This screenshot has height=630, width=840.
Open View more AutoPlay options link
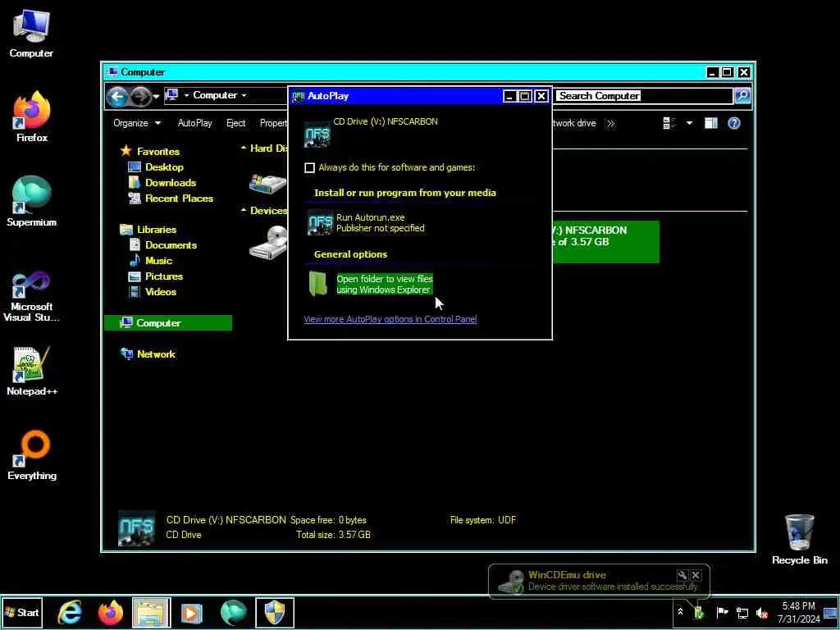tap(390, 319)
